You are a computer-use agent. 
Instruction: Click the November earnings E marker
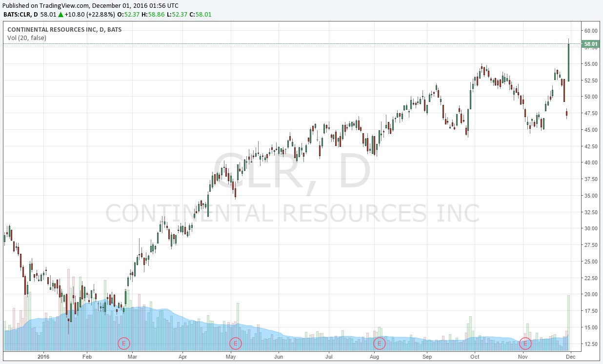click(x=525, y=344)
